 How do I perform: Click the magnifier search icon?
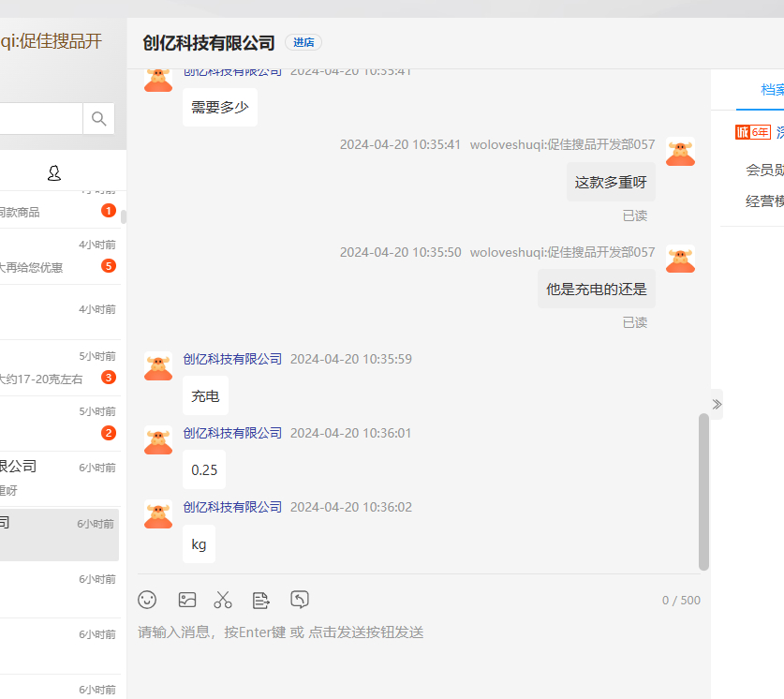coord(98,119)
